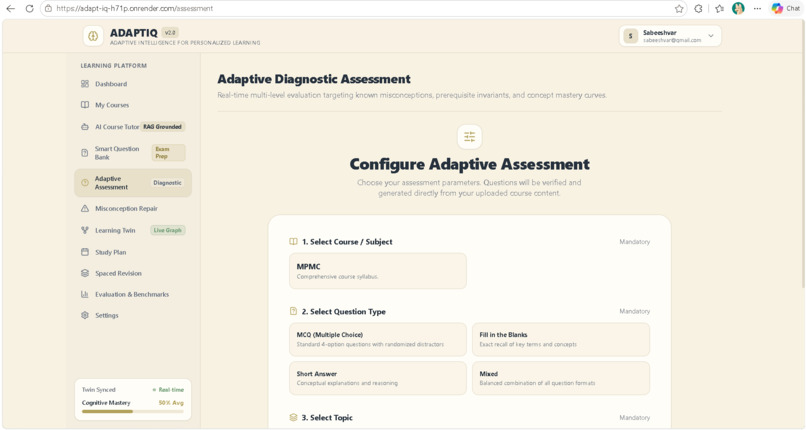Open browser extensions puzzle icon

(698, 8)
